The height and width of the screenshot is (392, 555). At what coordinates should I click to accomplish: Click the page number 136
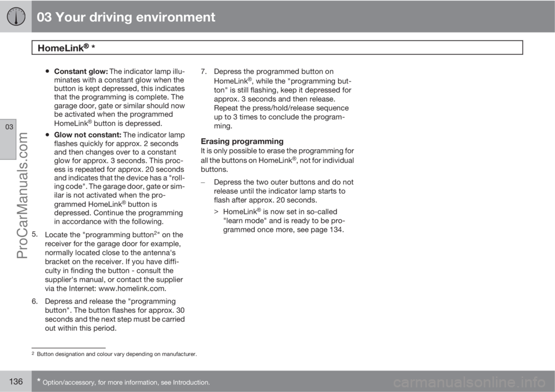click(16, 382)
